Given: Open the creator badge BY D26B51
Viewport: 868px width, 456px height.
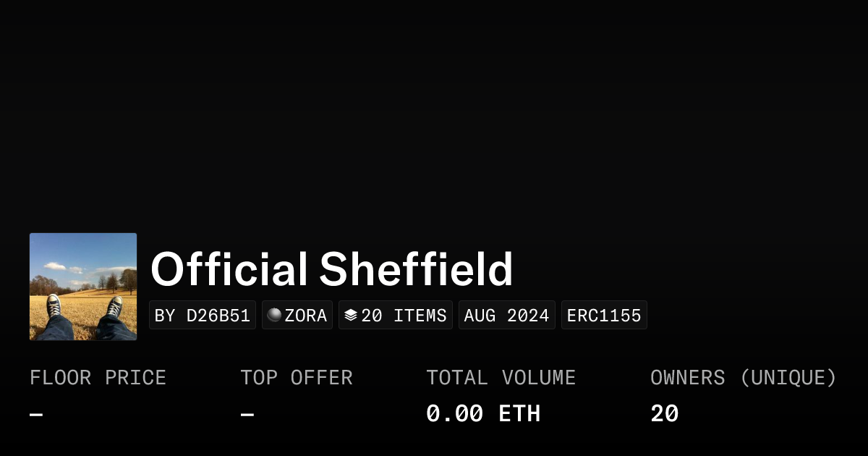Looking at the screenshot, I should click(x=203, y=316).
